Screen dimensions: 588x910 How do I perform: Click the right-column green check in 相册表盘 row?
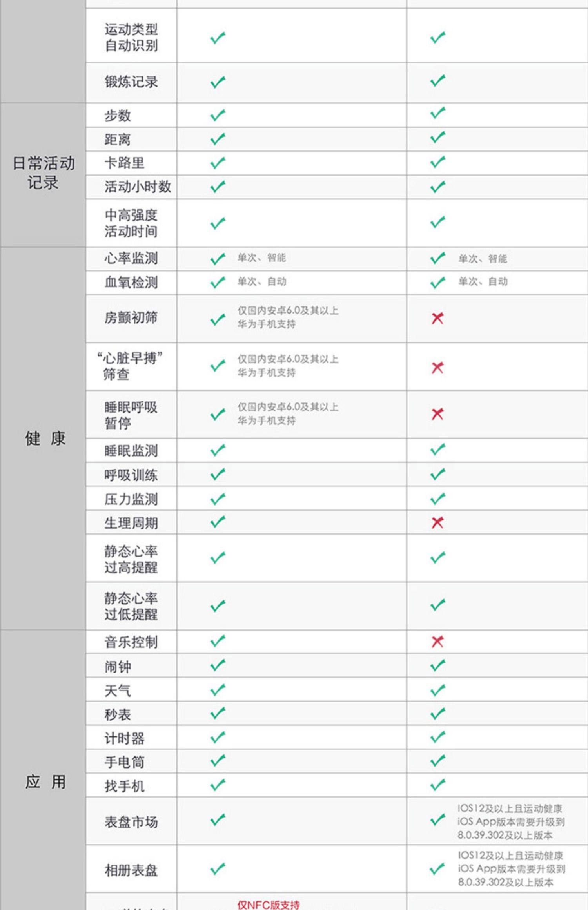pyautogui.click(x=437, y=869)
